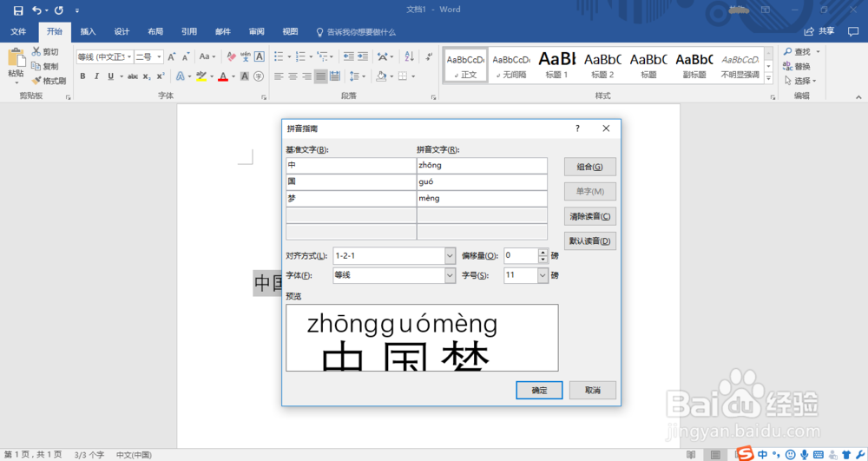Select the Heading 1 style
The height and width of the screenshot is (461, 868).
(x=557, y=65)
